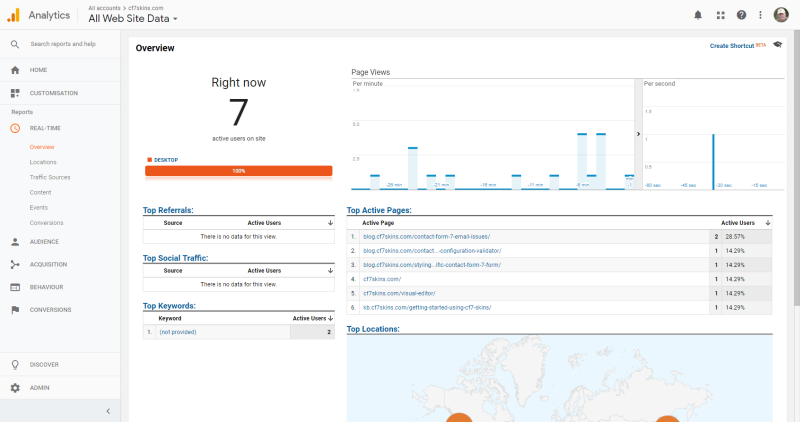Open the All Web Site Data dropdown
800x422 pixels.
(133, 18)
